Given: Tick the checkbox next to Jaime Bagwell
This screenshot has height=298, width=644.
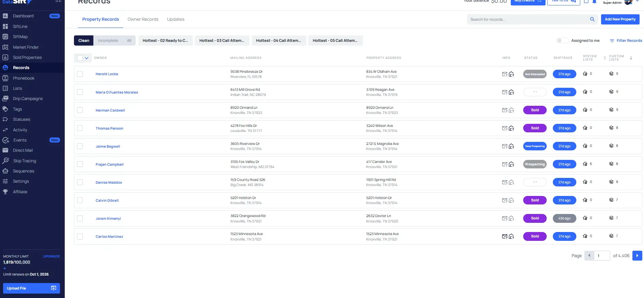Looking at the screenshot, I should (x=80, y=146).
